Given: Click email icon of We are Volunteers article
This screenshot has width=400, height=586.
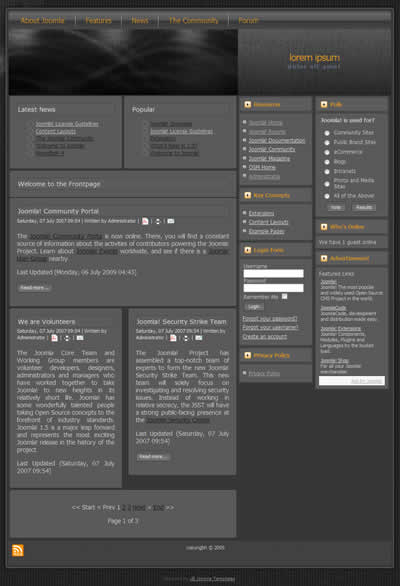Looking at the screenshot, I should pos(80,338).
